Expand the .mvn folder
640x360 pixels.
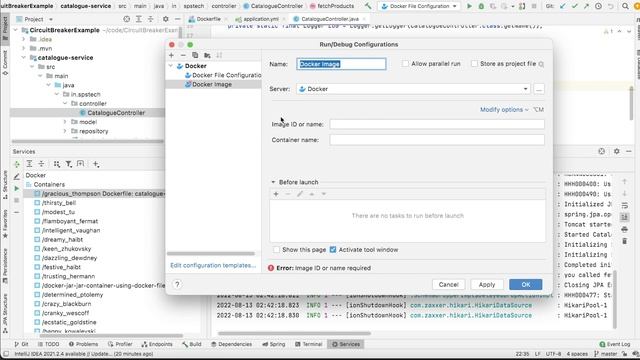coord(24,48)
